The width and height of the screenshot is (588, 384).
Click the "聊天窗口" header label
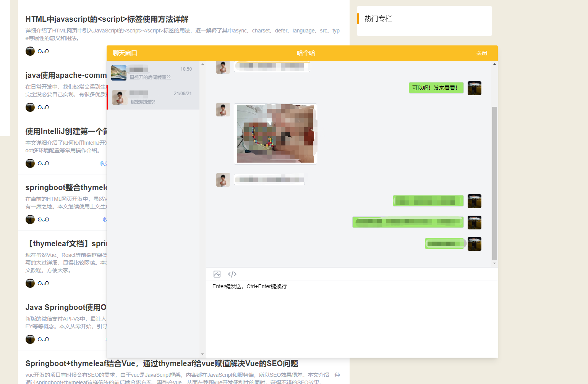pyautogui.click(x=125, y=53)
